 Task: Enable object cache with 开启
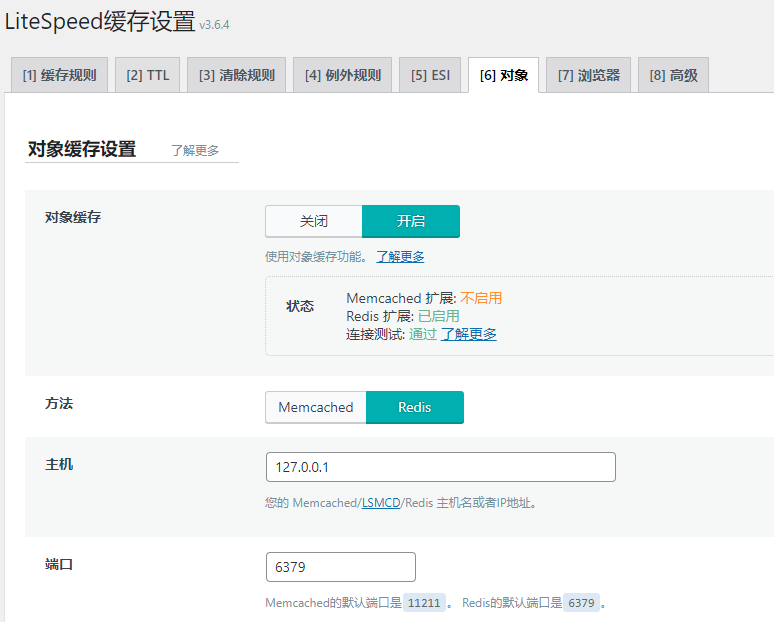tap(410, 221)
